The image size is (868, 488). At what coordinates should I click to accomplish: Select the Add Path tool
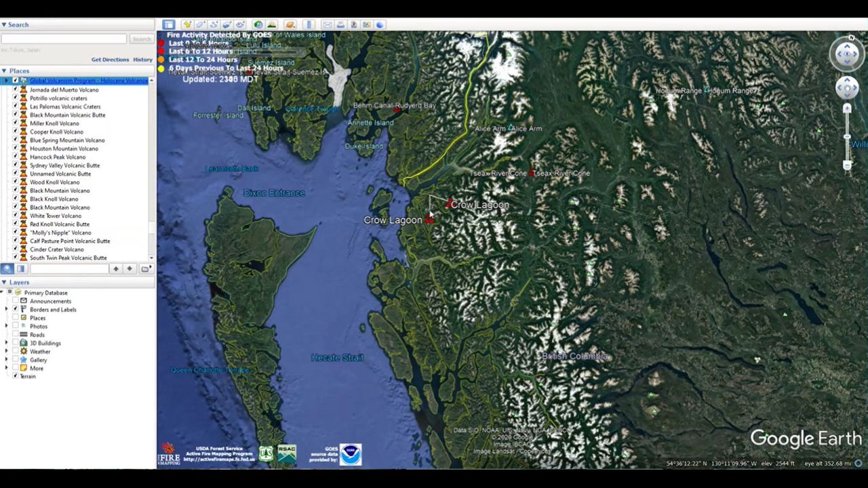214,25
